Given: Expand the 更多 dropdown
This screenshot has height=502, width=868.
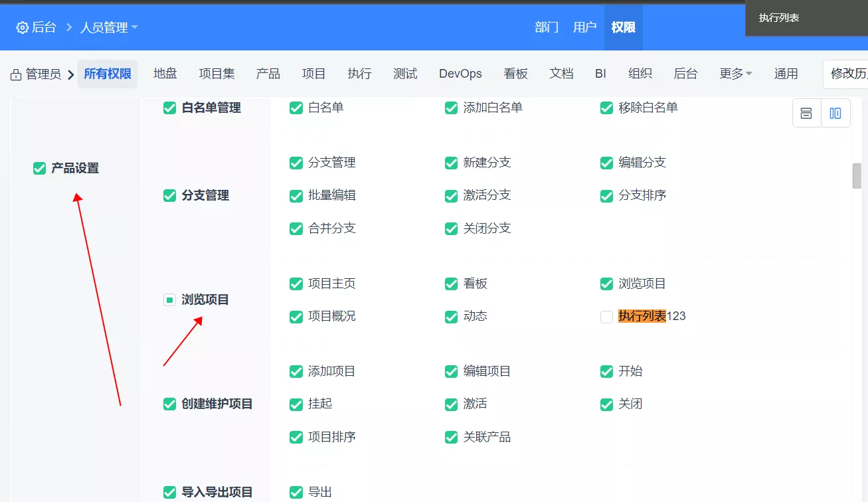Looking at the screenshot, I should tap(735, 74).
